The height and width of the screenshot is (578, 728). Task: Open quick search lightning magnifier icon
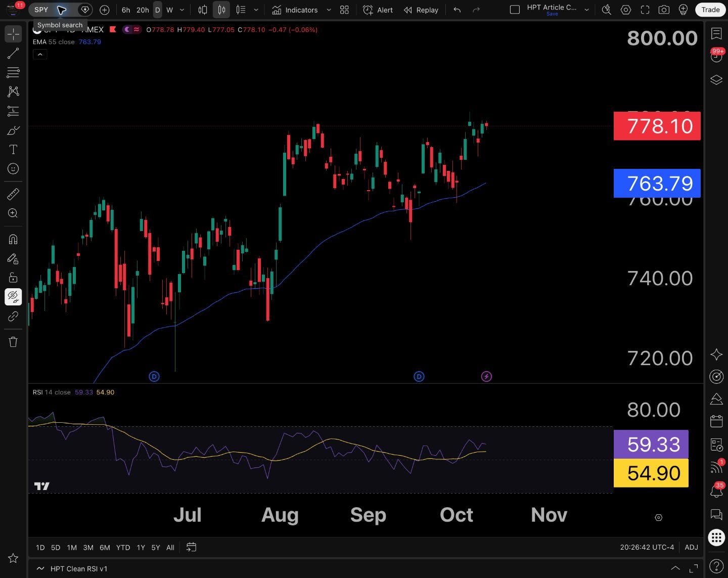click(606, 10)
